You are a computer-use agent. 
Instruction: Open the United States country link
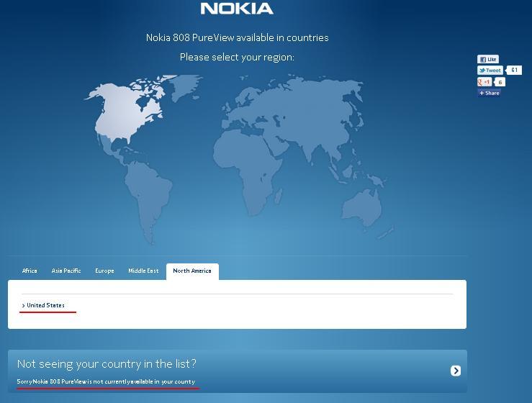click(x=45, y=305)
